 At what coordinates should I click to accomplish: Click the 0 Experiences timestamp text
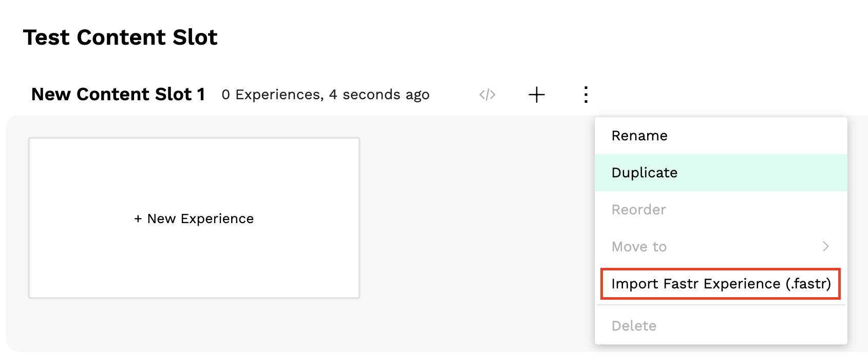point(326,95)
